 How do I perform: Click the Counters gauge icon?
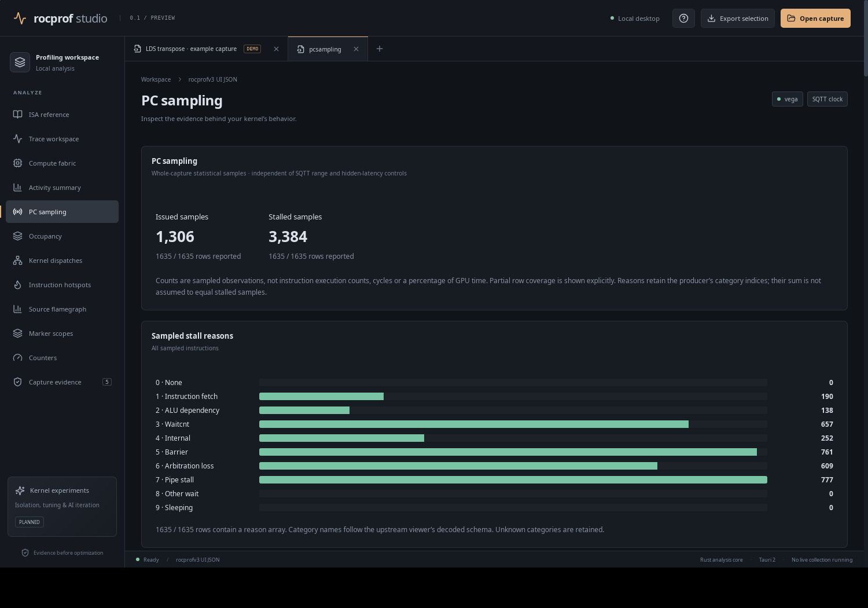pyautogui.click(x=18, y=358)
